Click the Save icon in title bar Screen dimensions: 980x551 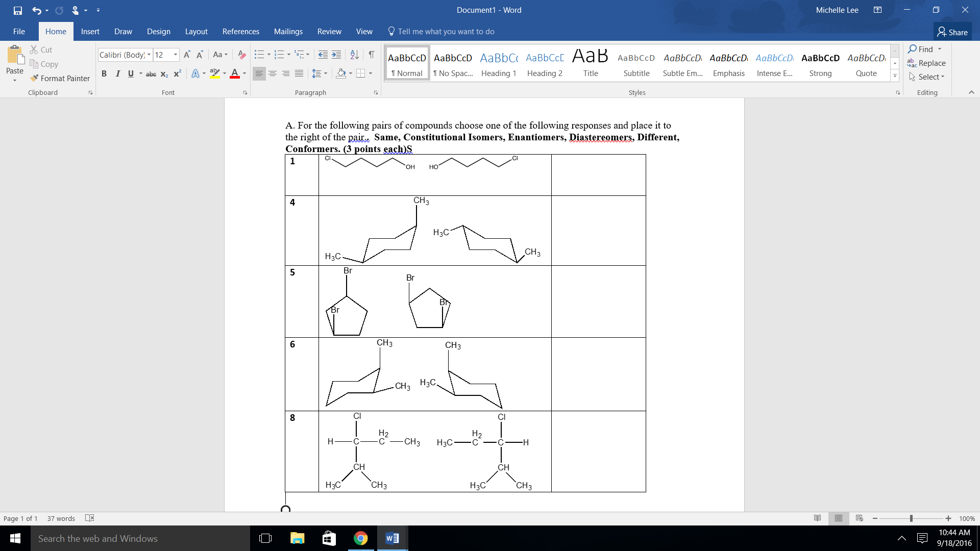[x=18, y=10]
